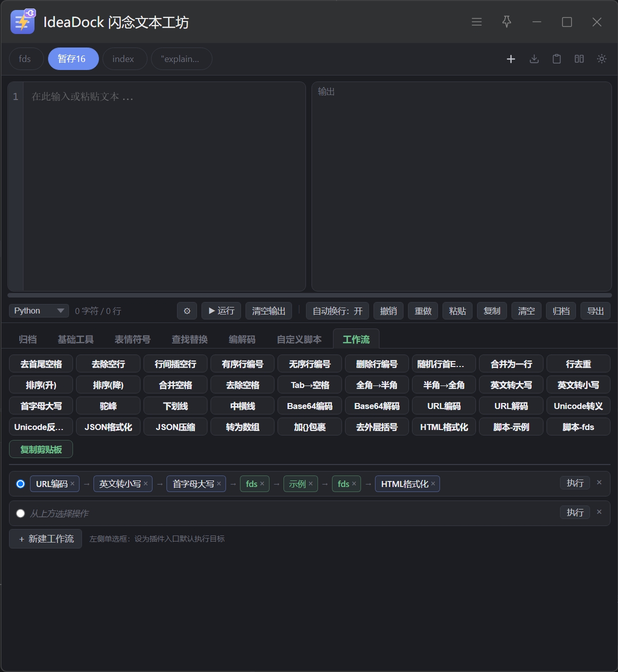Click the 复制 copy button

coord(492,311)
